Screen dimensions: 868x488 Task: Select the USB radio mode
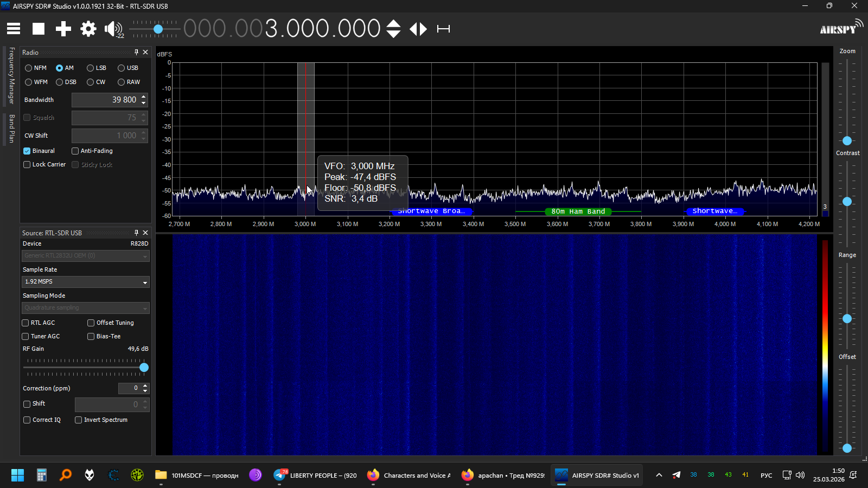122,68
